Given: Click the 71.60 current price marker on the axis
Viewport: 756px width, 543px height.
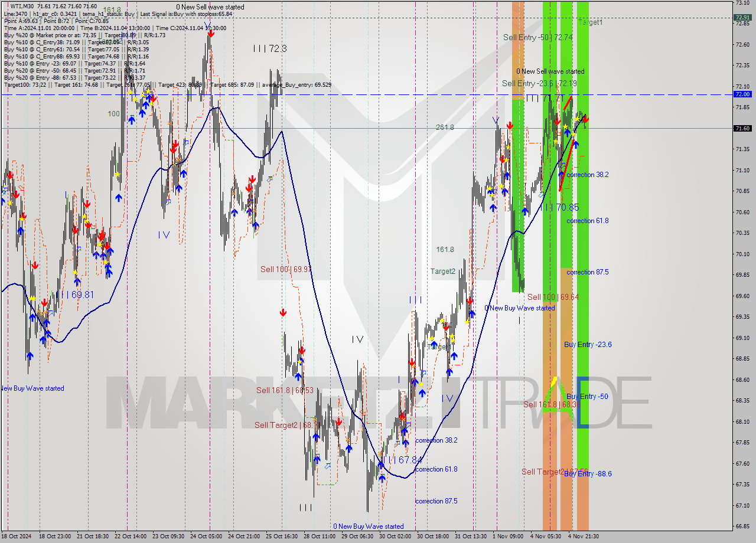Looking at the screenshot, I should (742, 128).
